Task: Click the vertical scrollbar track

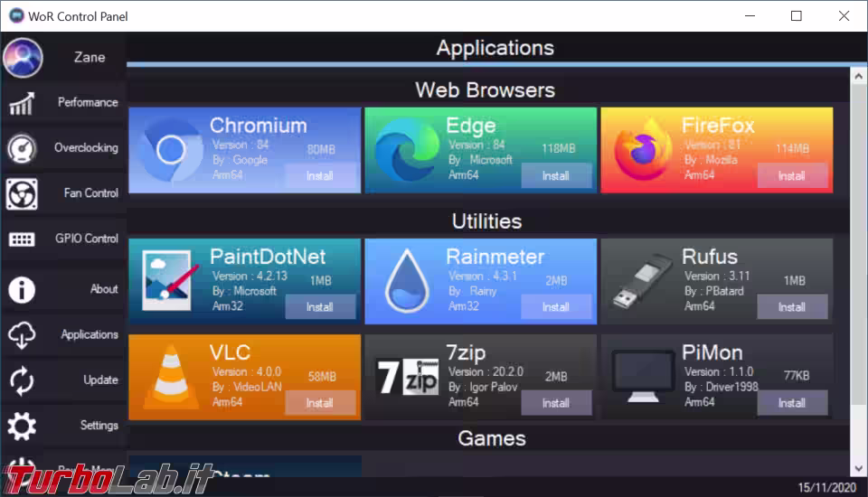Action: tap(859, 271)
